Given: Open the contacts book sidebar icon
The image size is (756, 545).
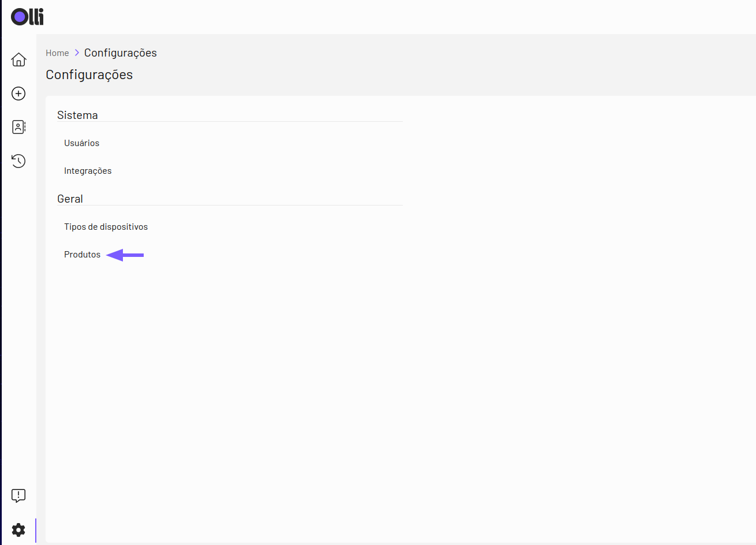Looking at the screenshot, I should 18,127.
